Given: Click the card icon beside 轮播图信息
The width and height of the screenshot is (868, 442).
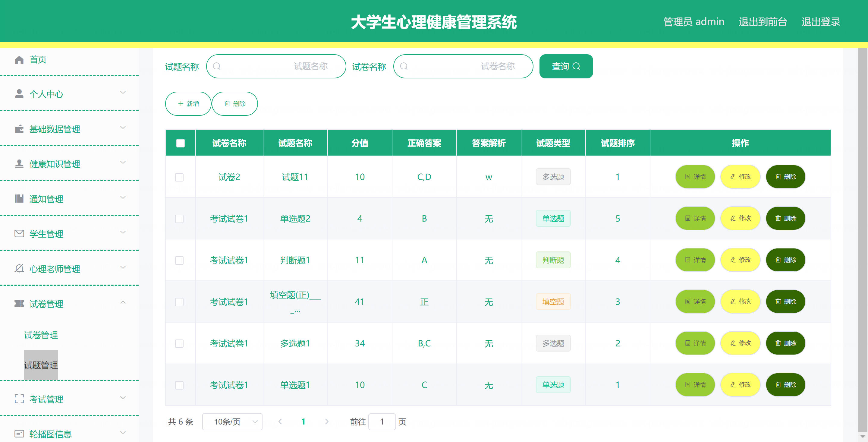Looking at the screenshot, I should pos(19,434).
